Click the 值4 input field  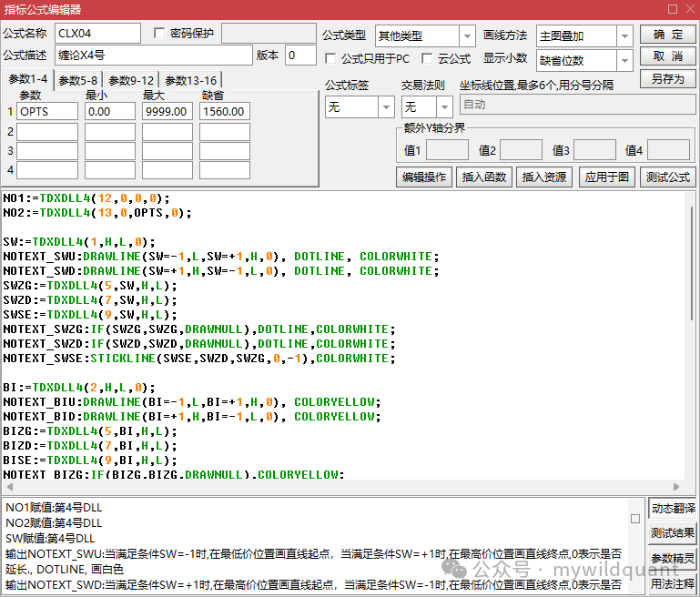668,150
